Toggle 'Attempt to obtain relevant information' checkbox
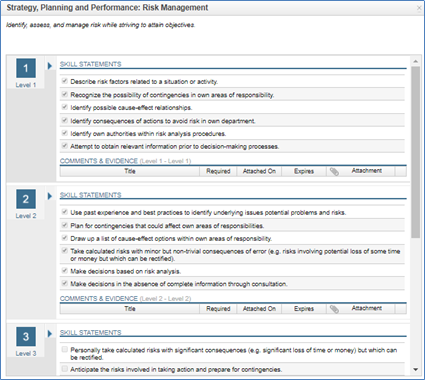Image resolution: width=425 pixels, height=380 pixels. [65, 146]
